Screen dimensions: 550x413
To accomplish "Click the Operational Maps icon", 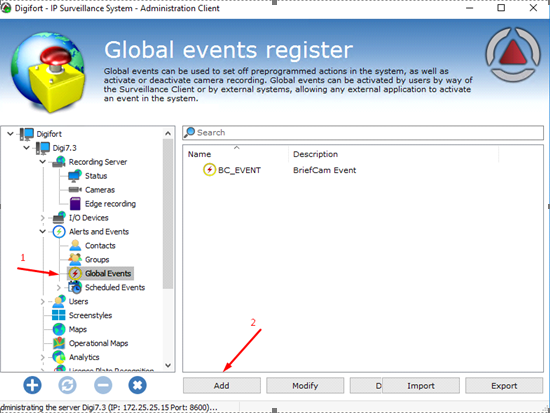I will click(x=59, y=343).
